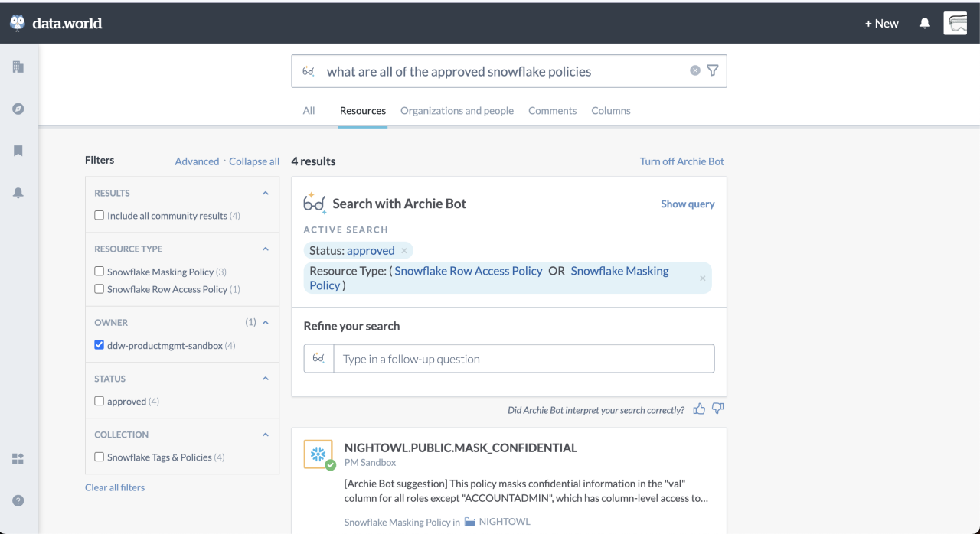980x534 pixels.
Task: Collapse the STATUS filter section
Action: click(x=266, y=378)
